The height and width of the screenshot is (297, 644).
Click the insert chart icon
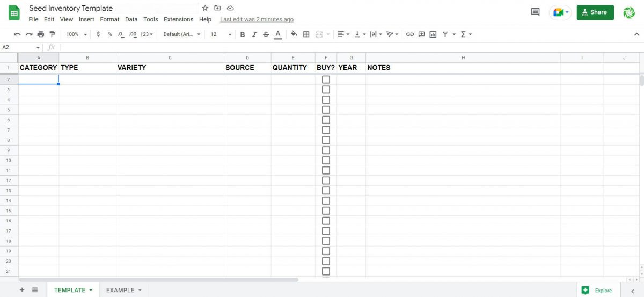[x=433, y=34]
